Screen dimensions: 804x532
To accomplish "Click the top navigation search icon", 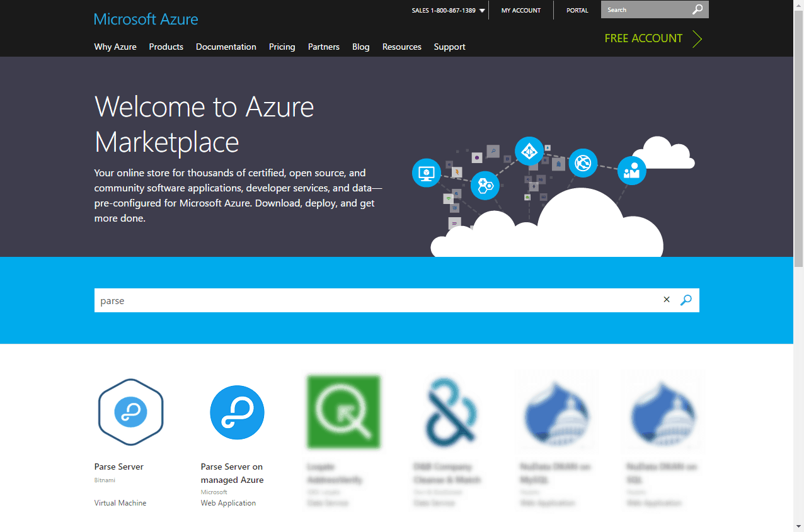I will pyautogui.click(x=697, y=9).
